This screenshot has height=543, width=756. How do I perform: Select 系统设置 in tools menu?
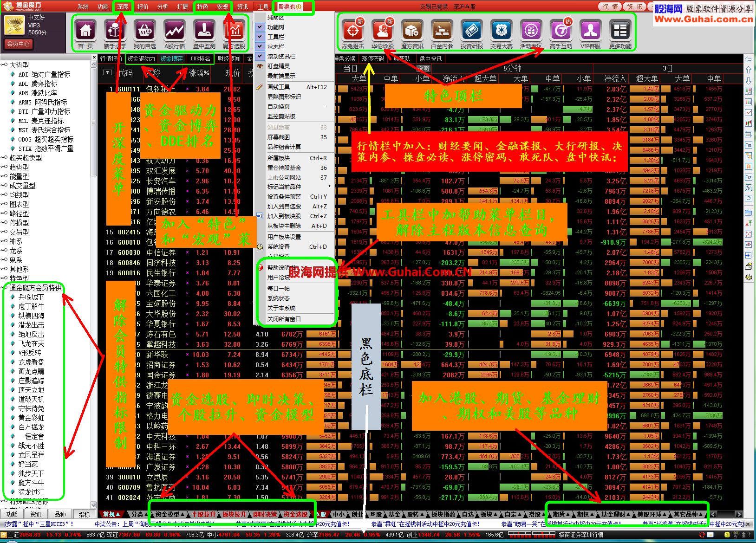point(294,247)
